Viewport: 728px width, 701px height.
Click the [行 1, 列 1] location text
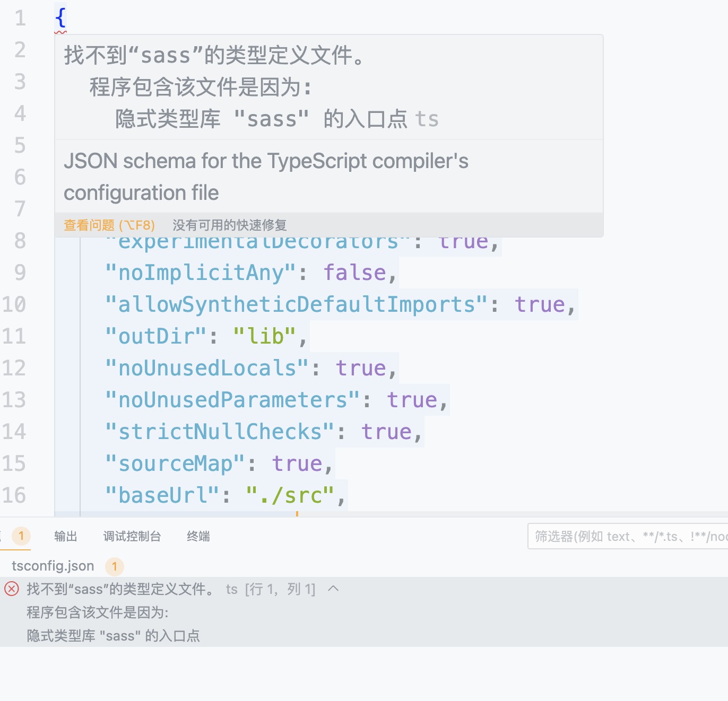pos(280,589)
